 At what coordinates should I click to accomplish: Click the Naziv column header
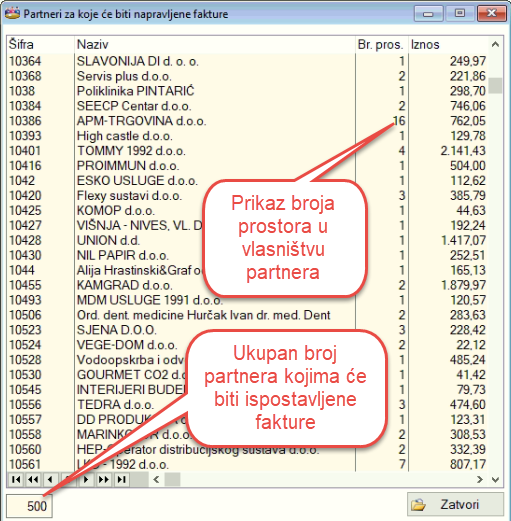215,44
